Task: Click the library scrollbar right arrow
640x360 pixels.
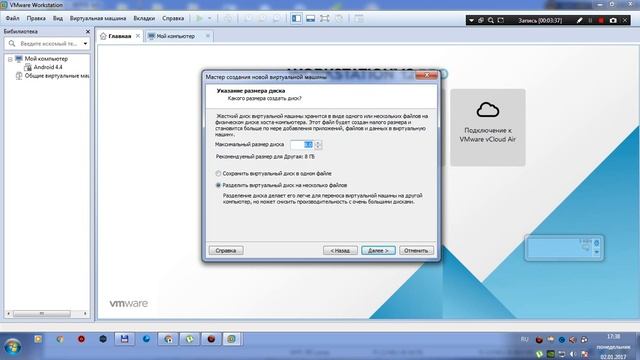Action: tap(85, 313)
